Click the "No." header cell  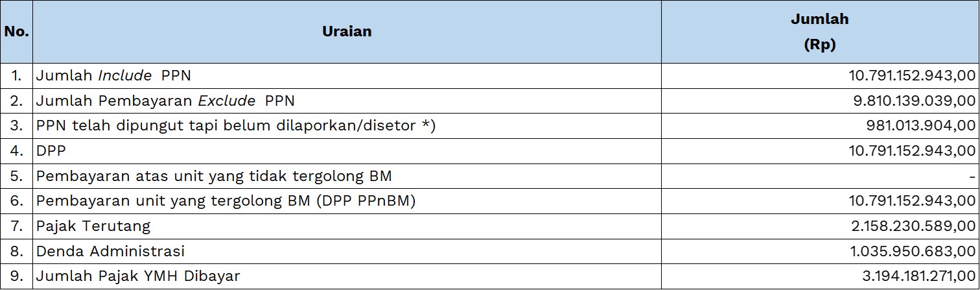16,31
